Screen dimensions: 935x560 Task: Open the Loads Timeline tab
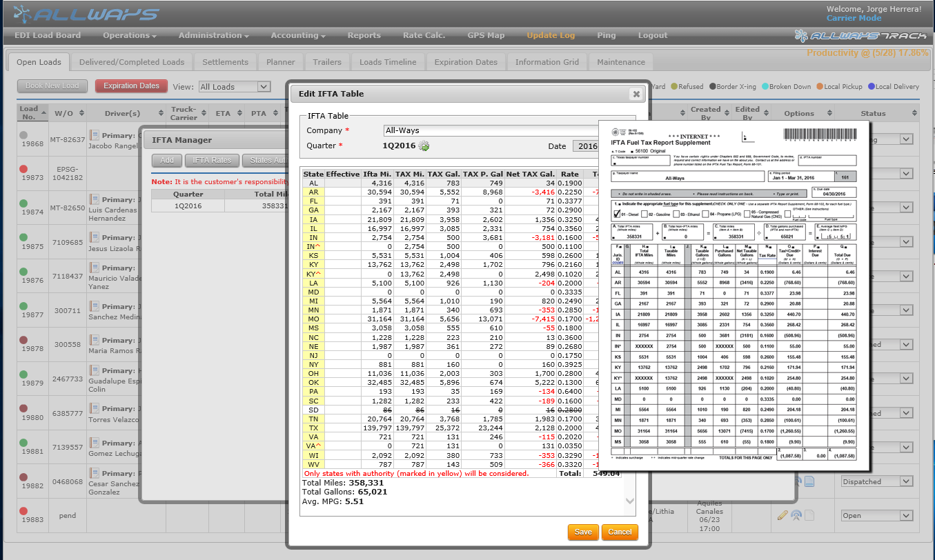(x=388, y=62)
